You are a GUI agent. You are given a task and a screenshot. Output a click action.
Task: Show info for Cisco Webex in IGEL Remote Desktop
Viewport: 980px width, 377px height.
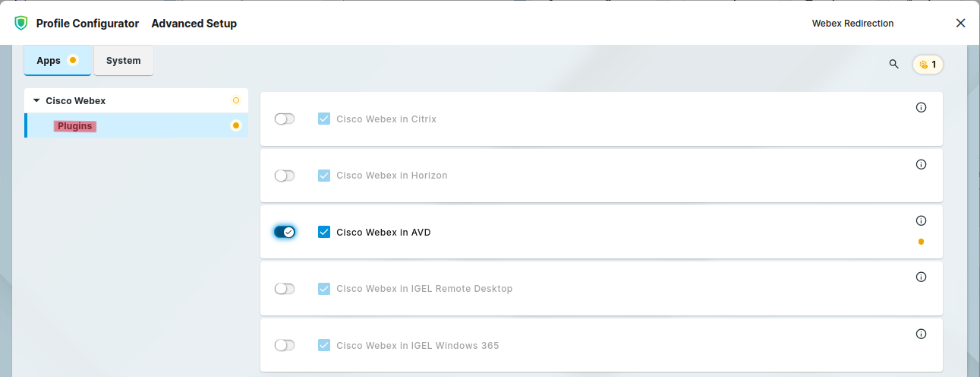click(x=921, y=277)
